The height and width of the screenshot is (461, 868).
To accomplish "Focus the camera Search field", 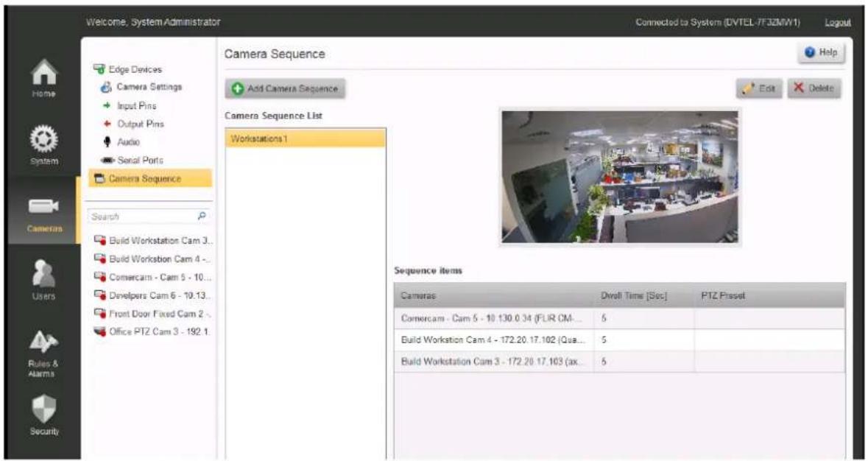I will [149, 217].
